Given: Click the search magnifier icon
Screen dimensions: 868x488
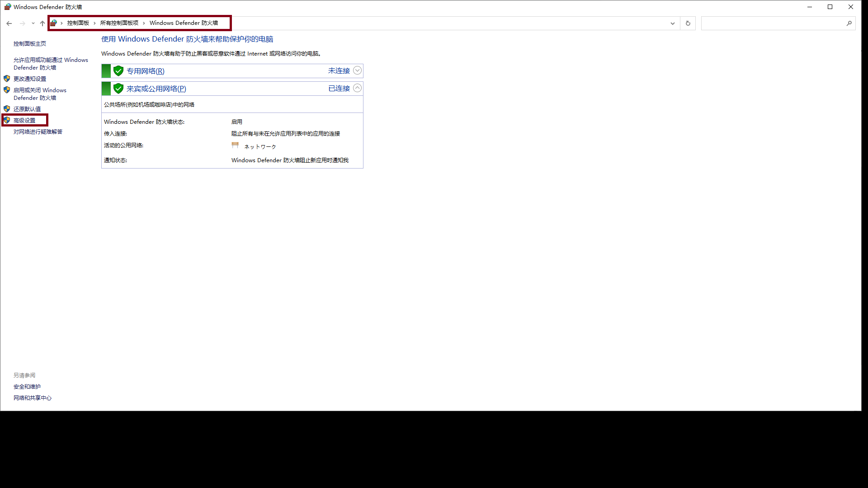Looking at the screenshot, I should 849,23.
